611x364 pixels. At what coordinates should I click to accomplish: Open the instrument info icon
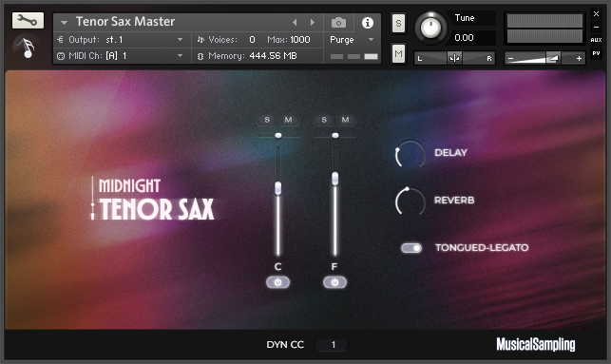368,23
